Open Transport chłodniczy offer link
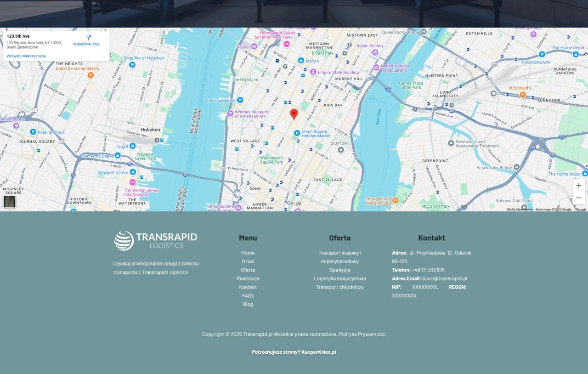This screenshot has width=588, height=374. (x=340, y=287)
